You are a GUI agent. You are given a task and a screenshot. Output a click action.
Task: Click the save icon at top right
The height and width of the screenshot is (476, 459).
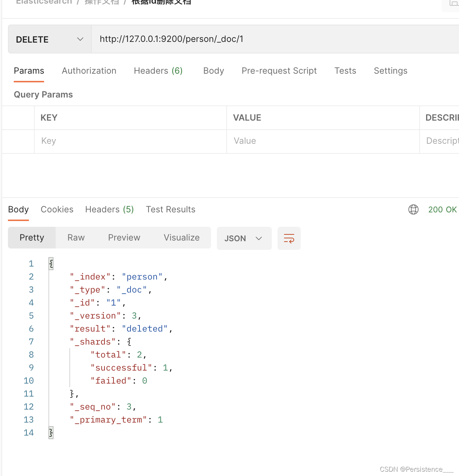point(453,3)
